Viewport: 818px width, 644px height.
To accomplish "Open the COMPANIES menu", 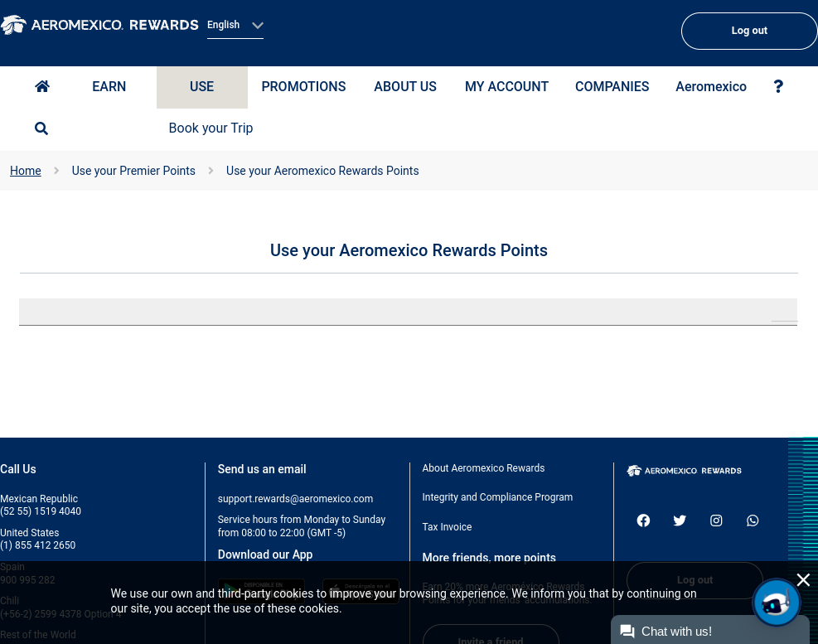I will coord(612,87).
